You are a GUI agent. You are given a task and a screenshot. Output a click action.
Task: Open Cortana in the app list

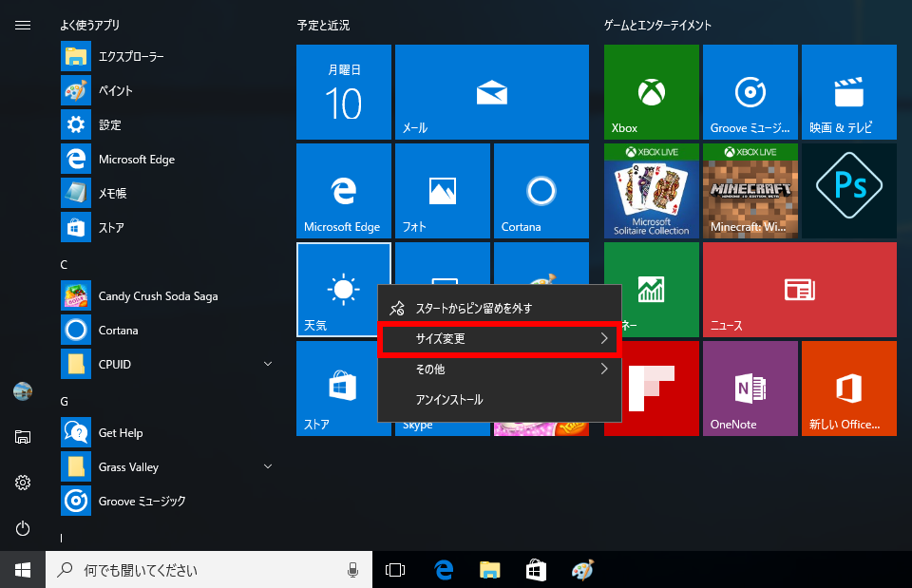coord(165,331)
